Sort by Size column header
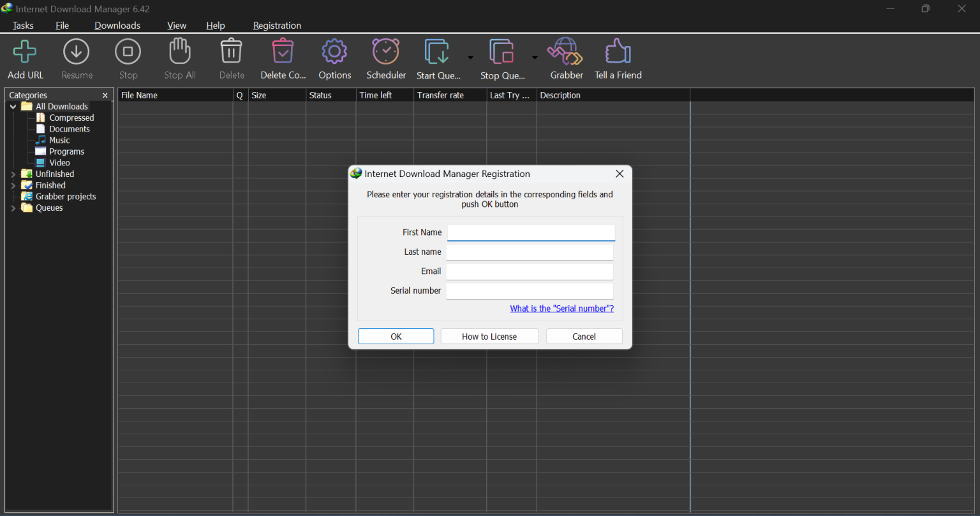This screenshot has width=980, height=516. coord(277,95)
